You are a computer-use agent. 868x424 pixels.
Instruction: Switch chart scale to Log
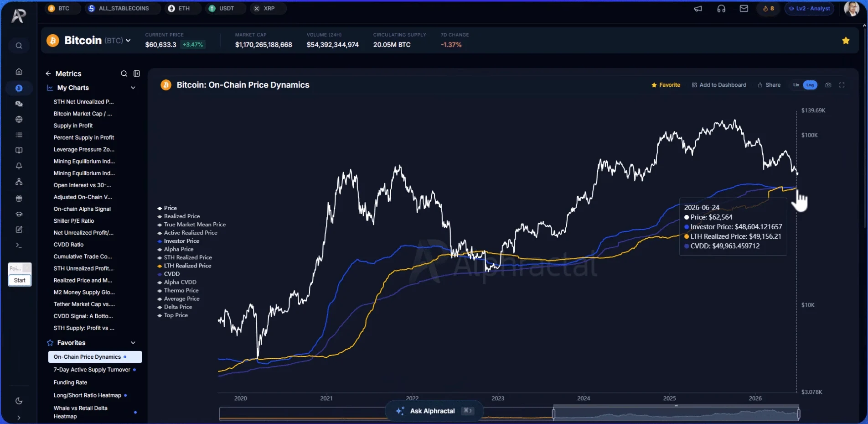click(x=810, y=85)
